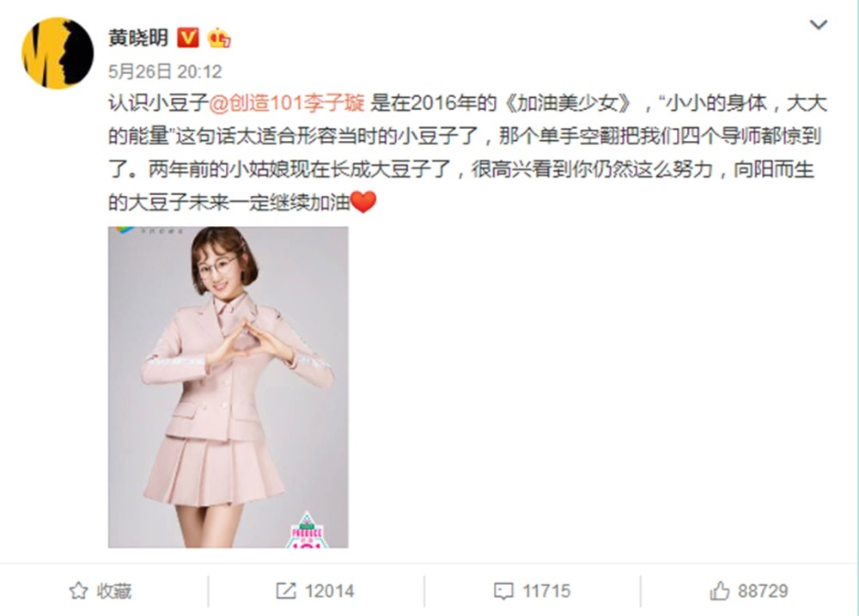The image size is (859, 616).
Task: Open reposts list showing 12014
Action: coord(329,591)
